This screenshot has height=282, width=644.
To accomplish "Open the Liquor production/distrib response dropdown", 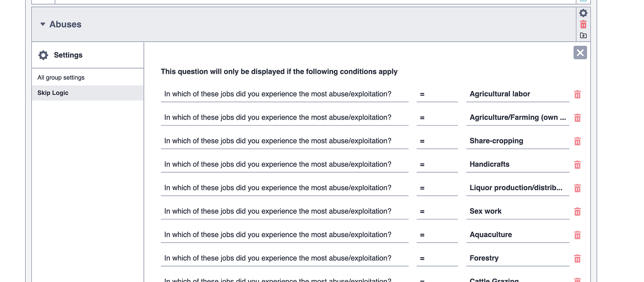I will pyautogui.click(x=518, y=188).
